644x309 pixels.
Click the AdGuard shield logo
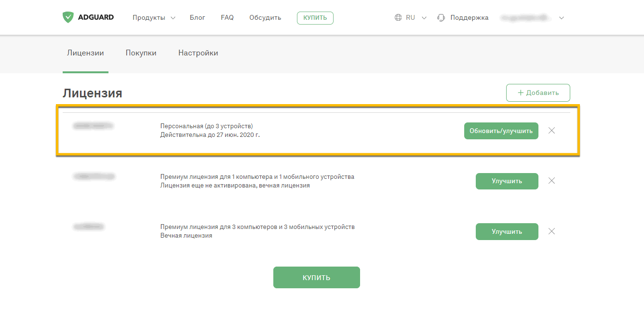coord(68,17)
